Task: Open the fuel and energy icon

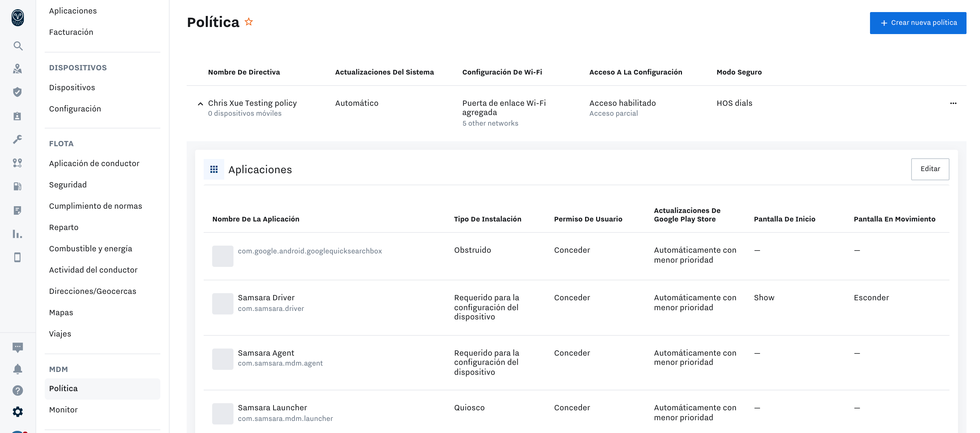Action: [x=17, y=186]
